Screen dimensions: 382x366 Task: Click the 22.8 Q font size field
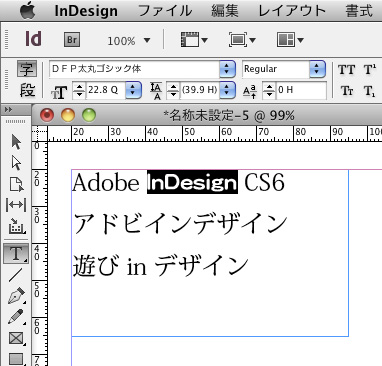click(106, 90)
